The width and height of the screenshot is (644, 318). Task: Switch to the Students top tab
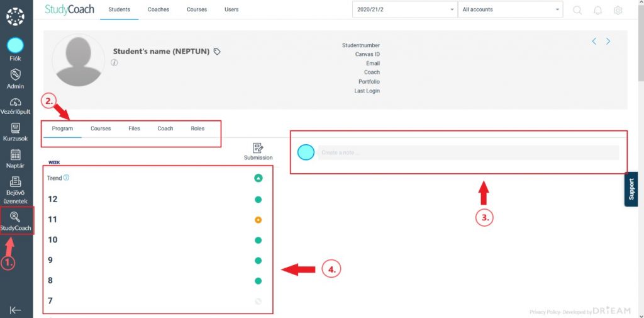coord(119,9)
